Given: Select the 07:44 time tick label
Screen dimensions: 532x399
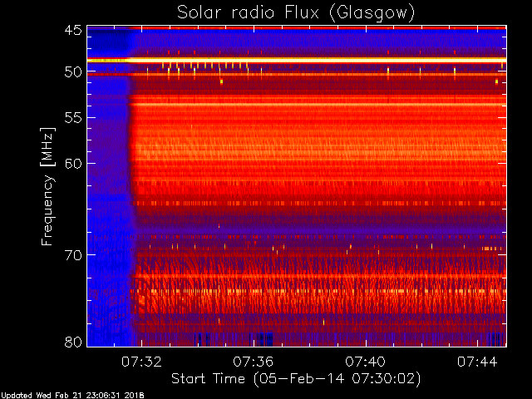Looking at the screenshot, I should (x=477, y=362).
